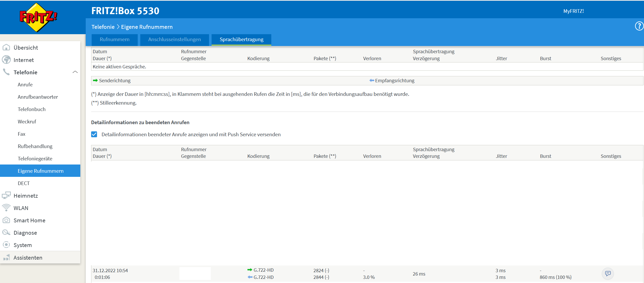644x283 pixels.
Task: Click the Übersicht house icon
Action: (6, 48)
